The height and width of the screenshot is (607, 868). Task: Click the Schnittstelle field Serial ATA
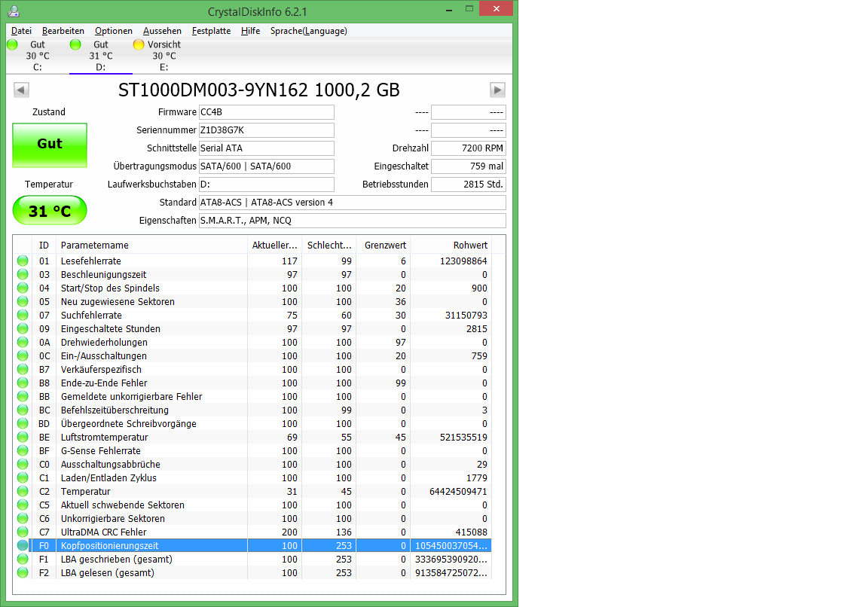(x=266, y=148)
